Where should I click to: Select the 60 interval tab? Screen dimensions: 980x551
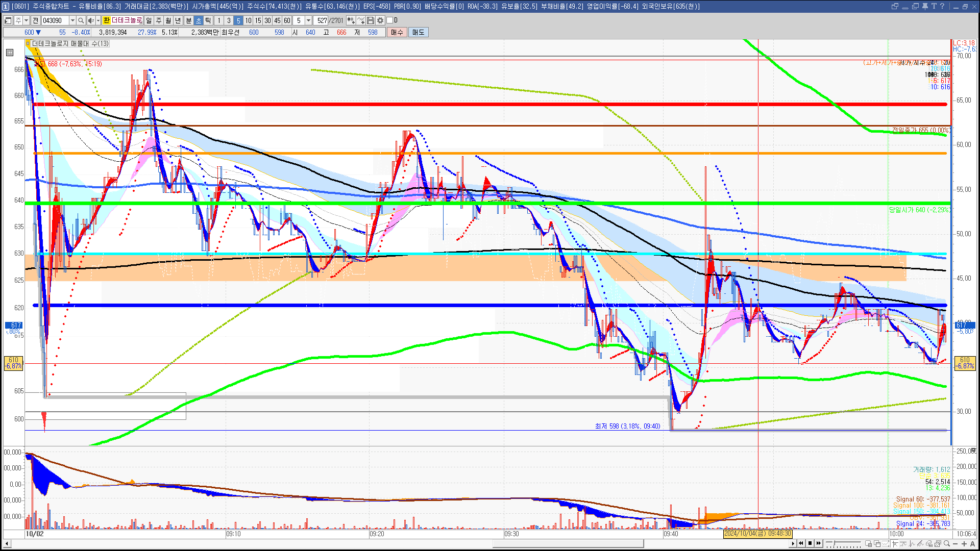(287, 20)
